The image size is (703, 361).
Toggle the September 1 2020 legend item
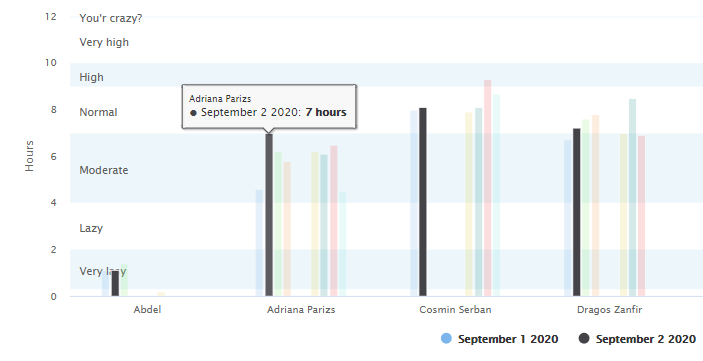point(499,339)
